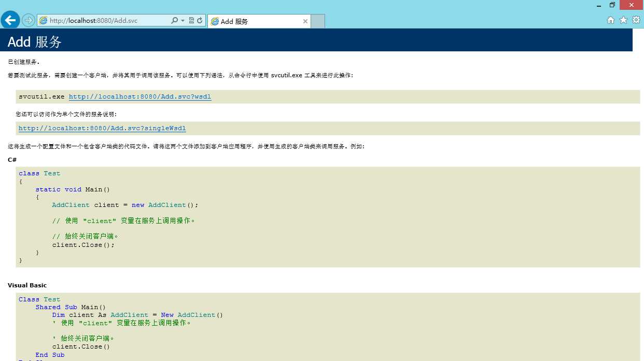Viewport: 644px width, 361px height.
Task: Click the Internet Explorer page icon on the tab
Action: pos(215,21)
